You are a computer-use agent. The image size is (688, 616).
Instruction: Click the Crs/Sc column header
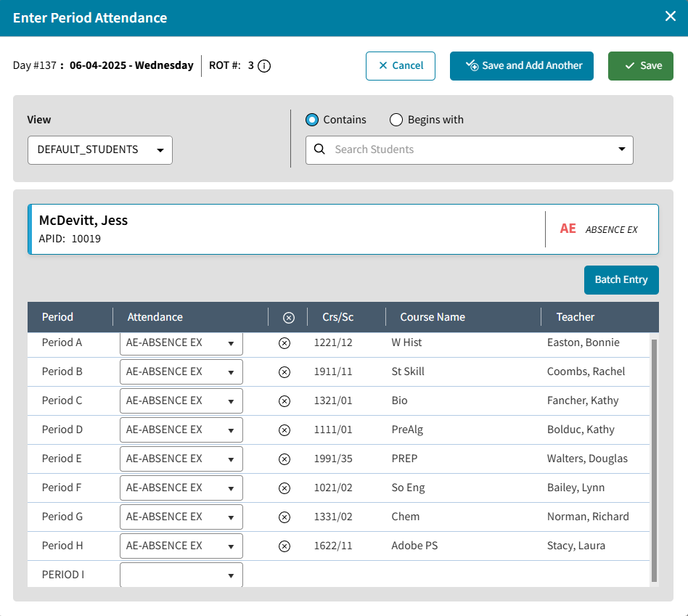338,317
